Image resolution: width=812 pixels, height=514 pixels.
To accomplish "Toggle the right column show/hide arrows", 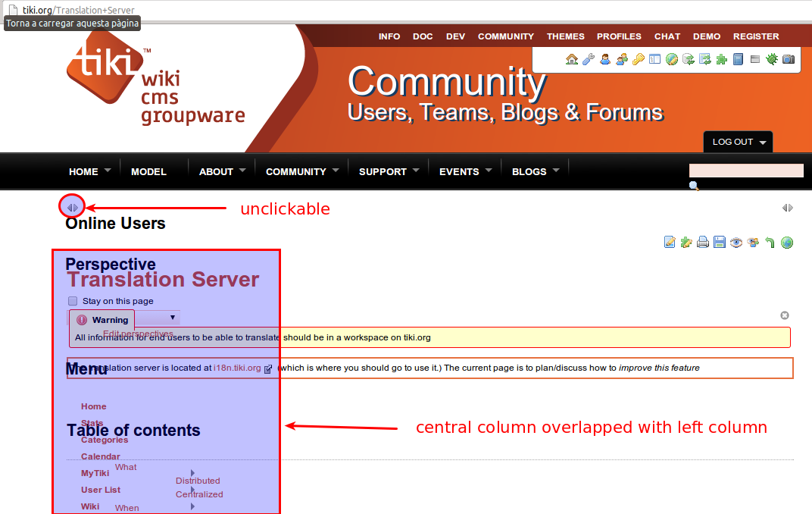I will 788,208.
